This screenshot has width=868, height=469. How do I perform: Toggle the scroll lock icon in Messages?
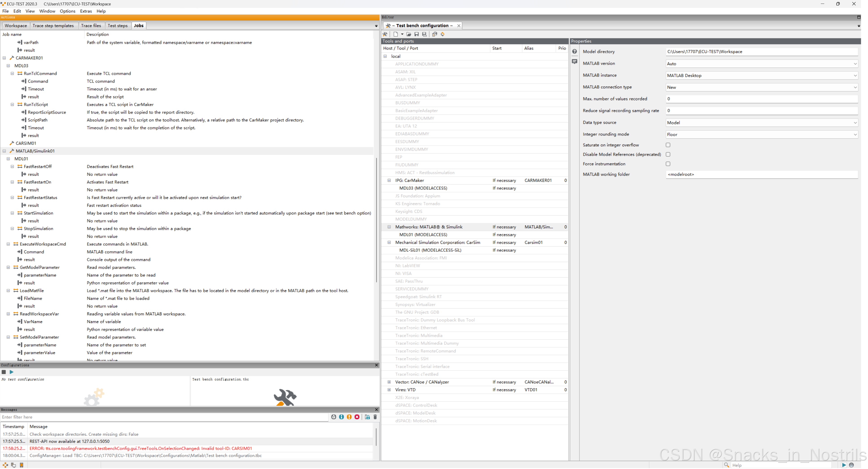367,417
